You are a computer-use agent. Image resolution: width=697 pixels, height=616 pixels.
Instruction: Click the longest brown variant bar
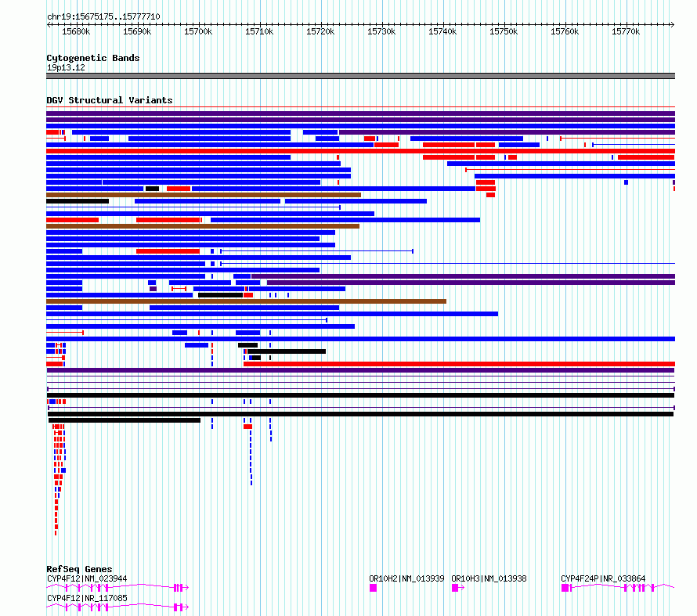pyautogui.click(x=246, y=301)
